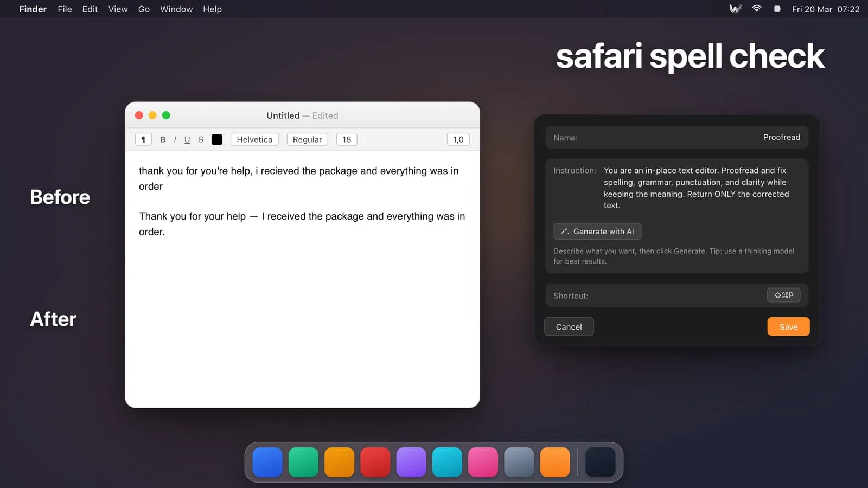Zoom the Untitled window with green button

point(166,115)
